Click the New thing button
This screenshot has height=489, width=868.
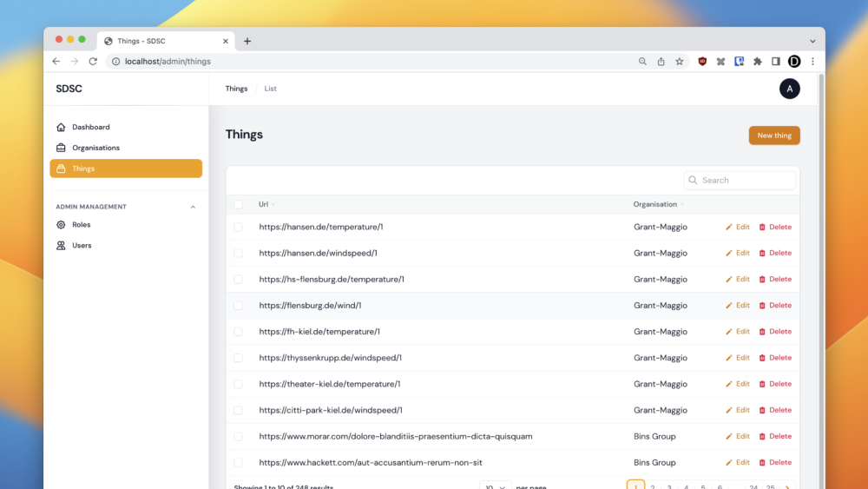point(774,135)
